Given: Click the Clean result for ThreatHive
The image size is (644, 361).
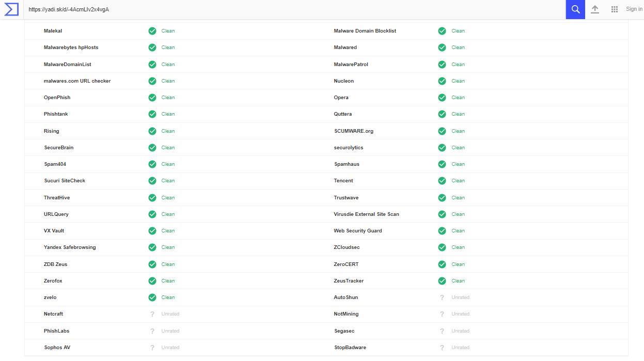Looking at the screenshot, I should tap(168, 198).
